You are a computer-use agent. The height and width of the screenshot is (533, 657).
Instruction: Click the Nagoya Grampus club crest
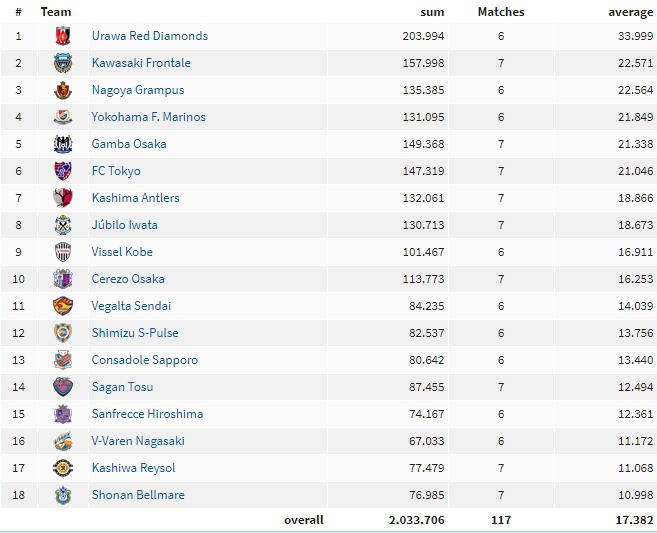[x=63, y=90]
